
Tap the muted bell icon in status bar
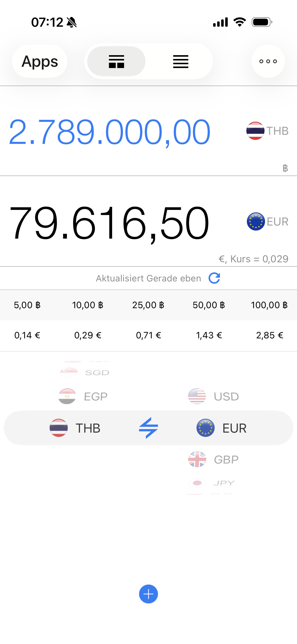pos(72,22)
